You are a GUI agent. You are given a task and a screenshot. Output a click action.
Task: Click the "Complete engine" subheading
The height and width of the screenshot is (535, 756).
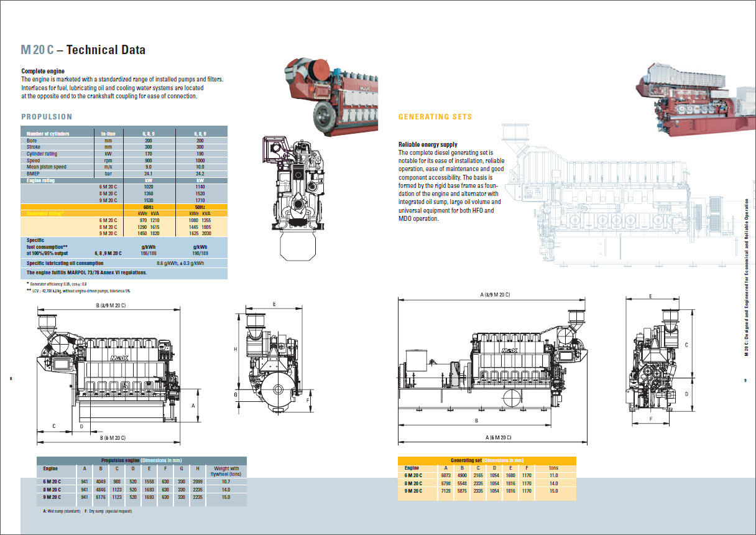coord(43,72)
